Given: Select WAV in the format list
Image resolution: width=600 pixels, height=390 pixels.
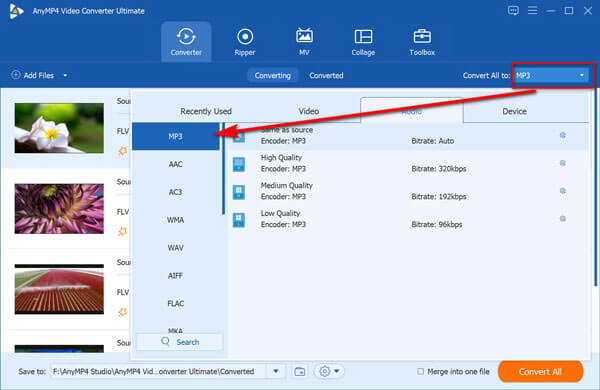Looking at the screenshot, I should (x=176, y=248).
